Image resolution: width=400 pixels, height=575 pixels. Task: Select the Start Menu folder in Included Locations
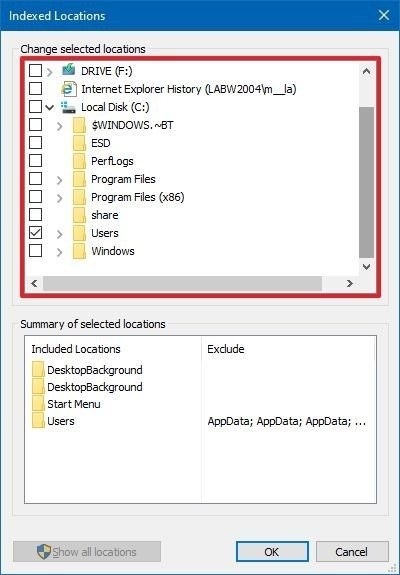coord(66,404)
